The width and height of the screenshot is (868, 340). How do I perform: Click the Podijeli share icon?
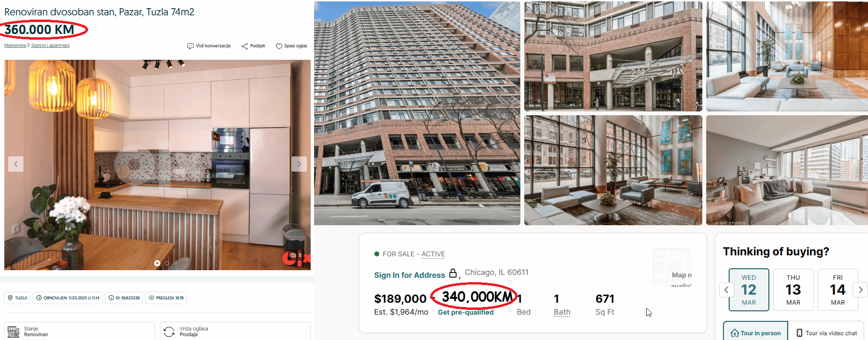coord(245,46)
